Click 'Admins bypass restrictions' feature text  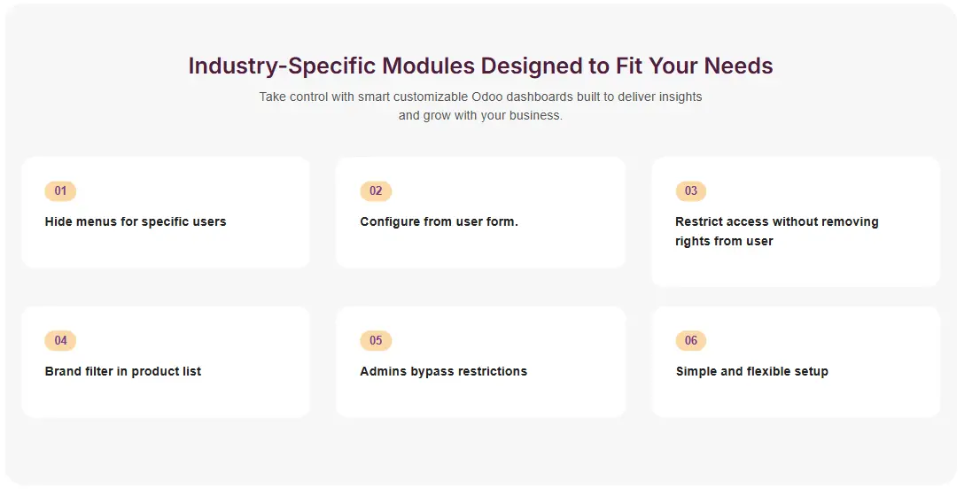pos(443,371)
